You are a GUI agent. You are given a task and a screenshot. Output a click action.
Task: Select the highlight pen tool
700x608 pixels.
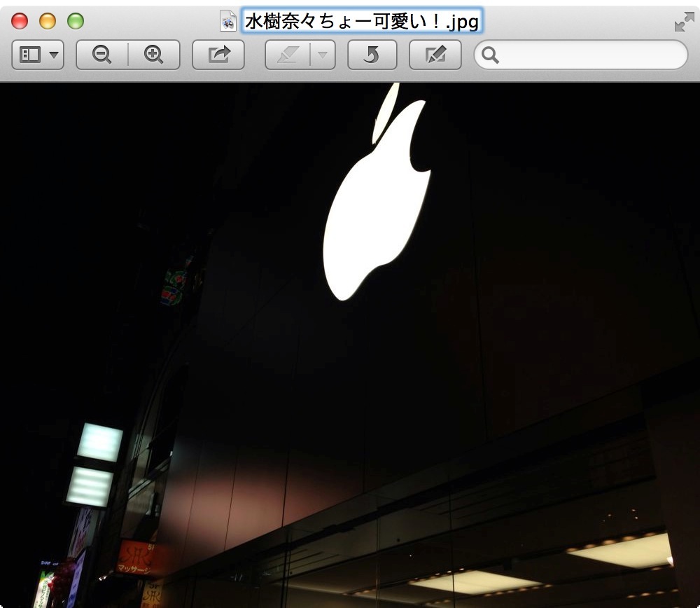tap(288, 55)
